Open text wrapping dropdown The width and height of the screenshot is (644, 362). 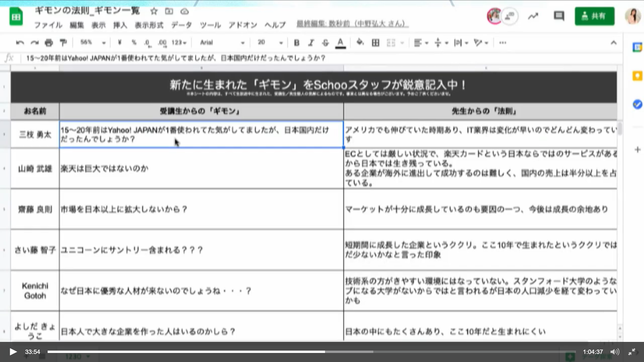(461, 43)
